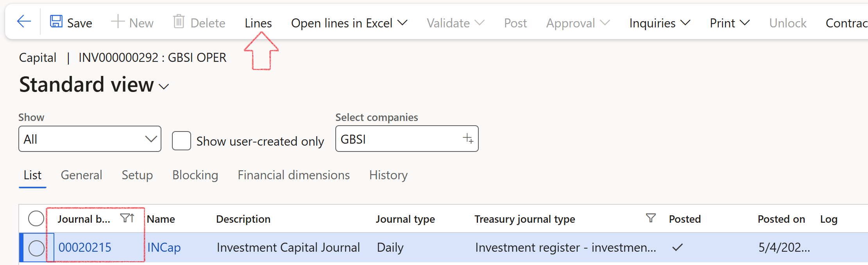
Task: Switch to the Financial dimensions tab
Action: coord(294,175)
